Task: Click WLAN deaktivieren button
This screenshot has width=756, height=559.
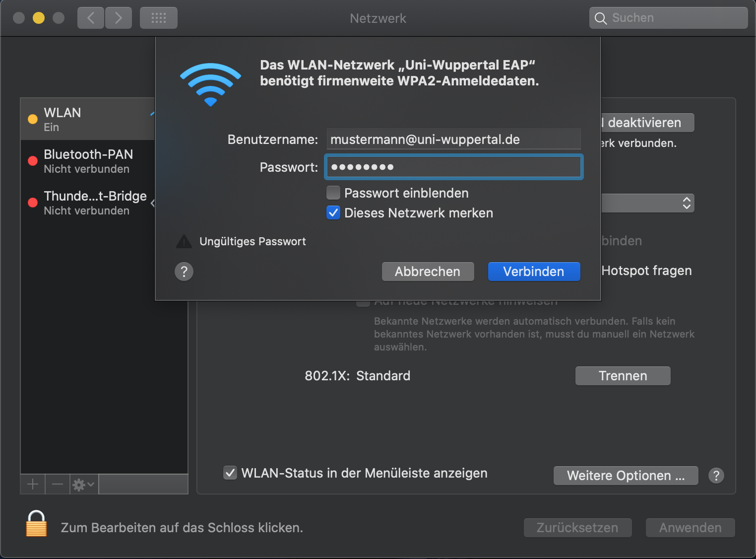Action: click(x=647, y=123)
